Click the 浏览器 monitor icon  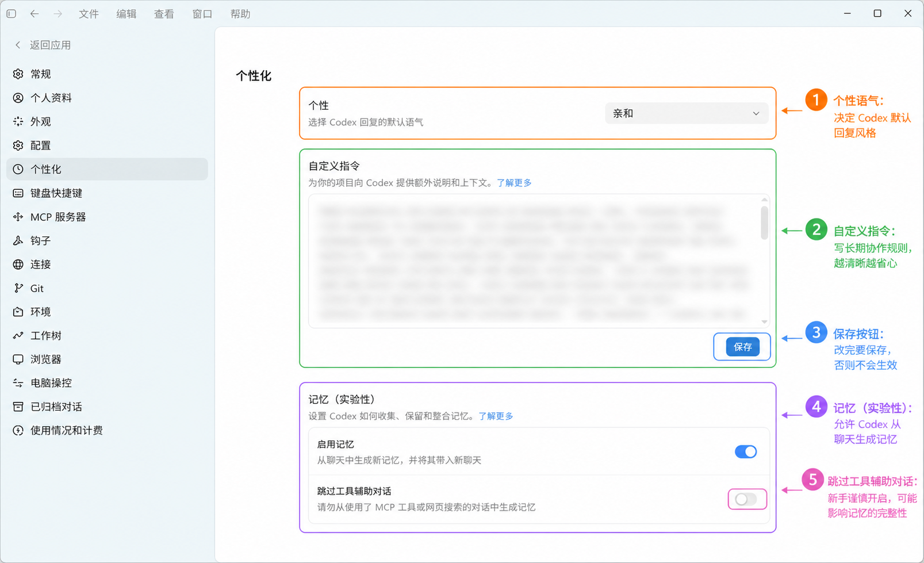coord(18,359)
